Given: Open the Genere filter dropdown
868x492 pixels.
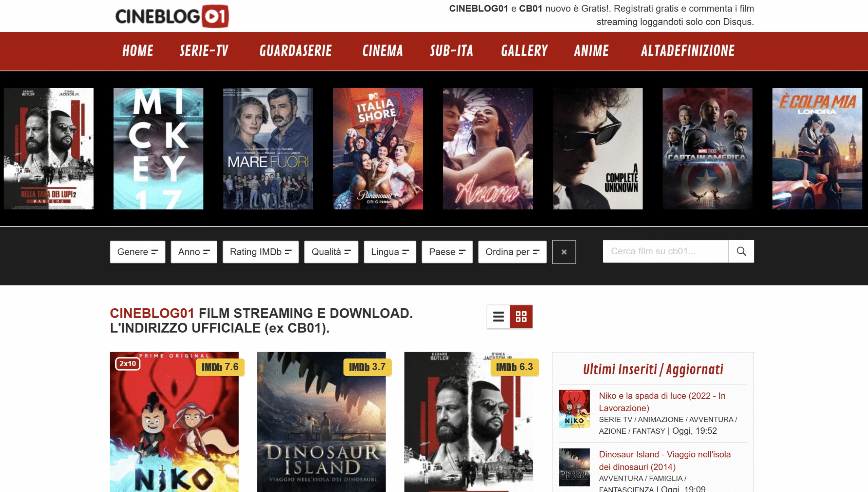Looking at the screenshot, I should pyautogui.click(x=137, y=252).
